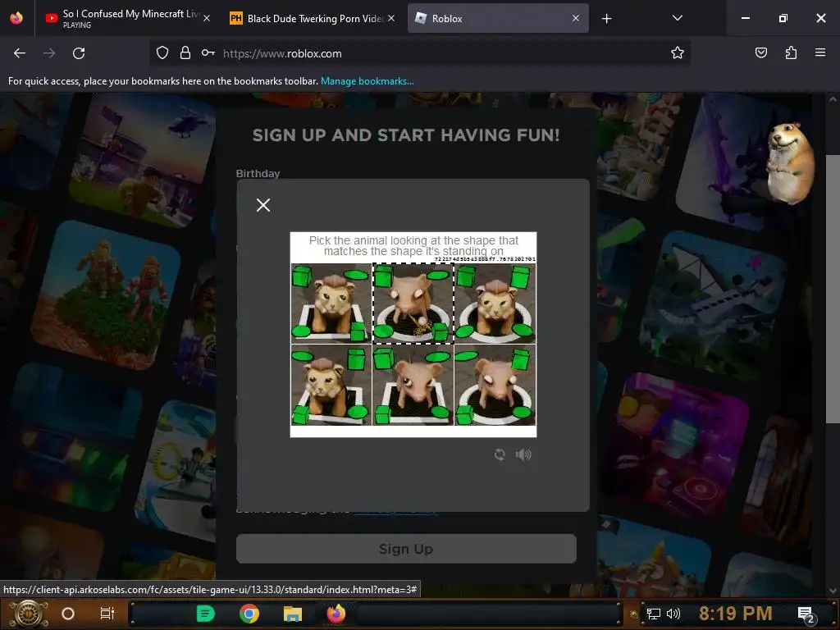
Task: Click the Birthday field label
Action: click(258, 174)
